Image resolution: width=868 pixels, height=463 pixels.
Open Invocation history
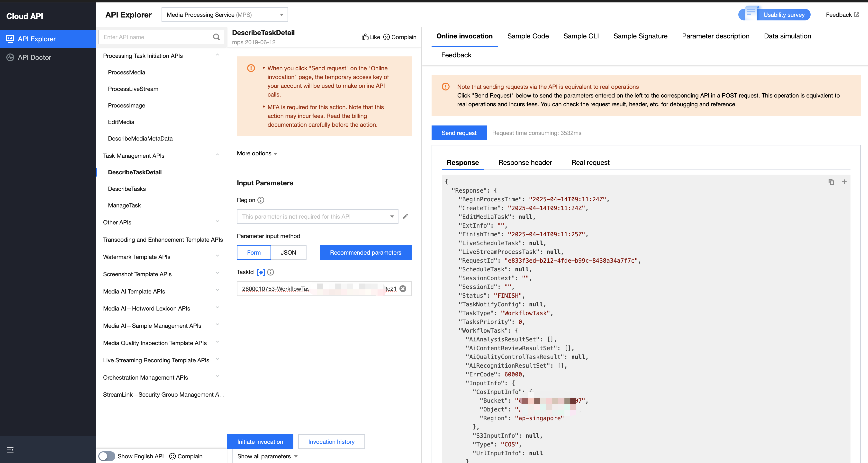pos(331,441)
